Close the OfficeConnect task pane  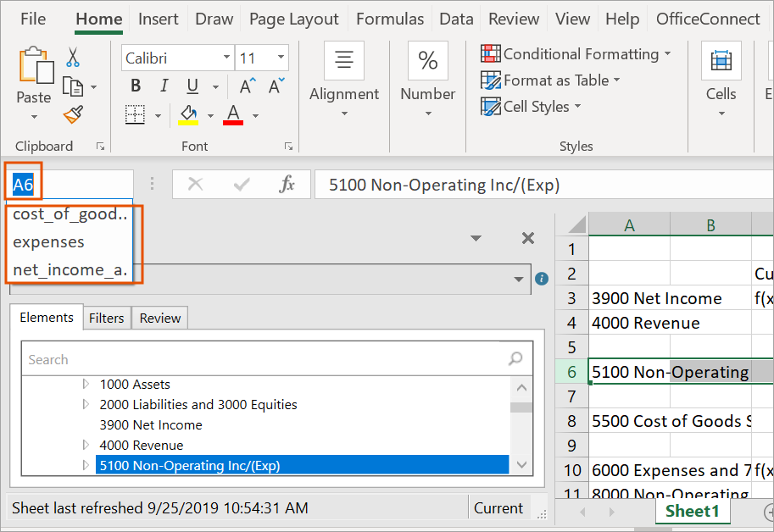click(x=527, y=238)
